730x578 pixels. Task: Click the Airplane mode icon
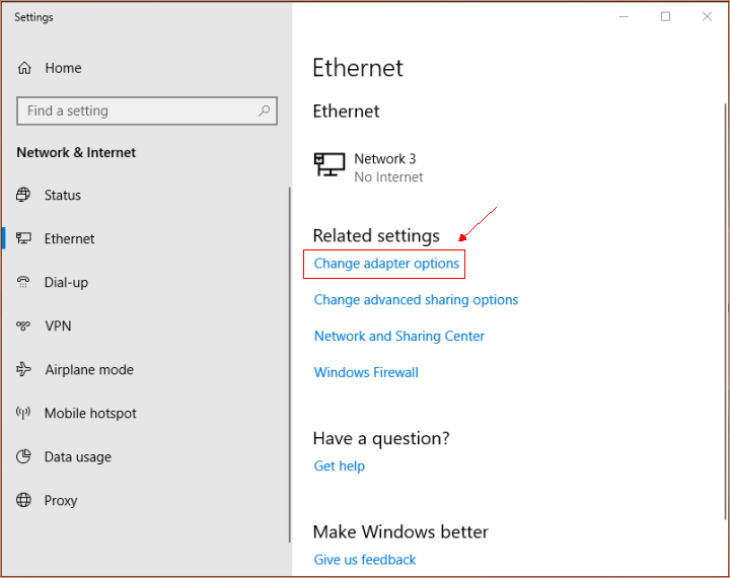[x=24, y=370]
